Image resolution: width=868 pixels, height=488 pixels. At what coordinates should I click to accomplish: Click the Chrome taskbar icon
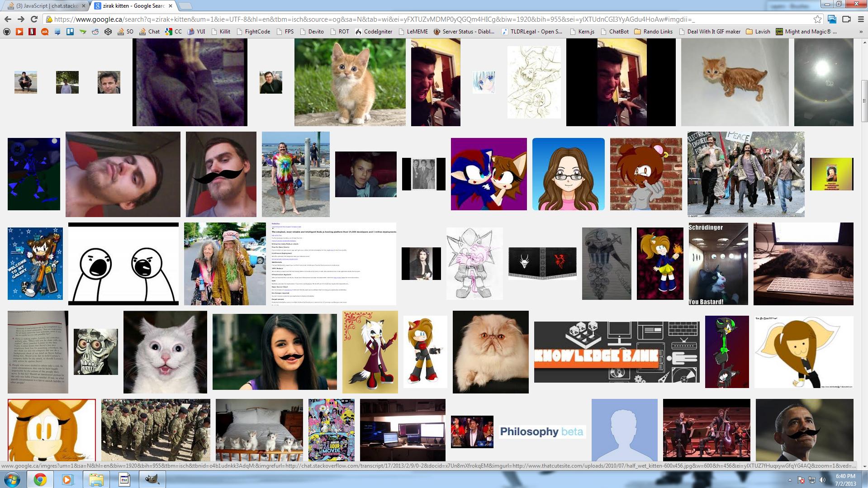40,479
